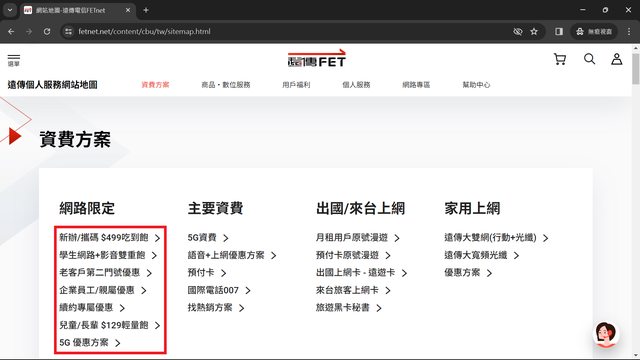The image size is (640, 360).
Task: Reload the page
Action: pyautogui.click(x=47, y=31)
